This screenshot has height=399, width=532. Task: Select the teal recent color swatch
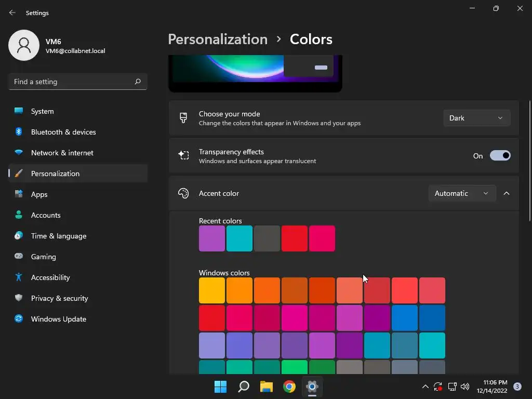(240, 238)
